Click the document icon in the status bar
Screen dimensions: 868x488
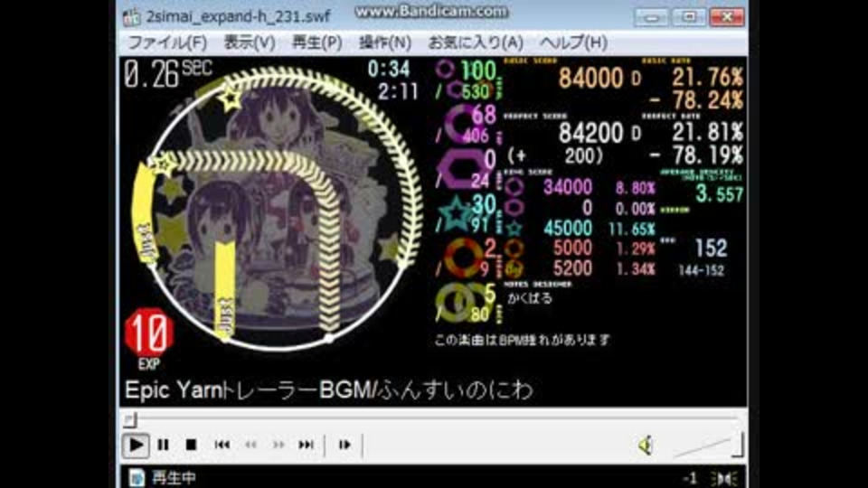(x=137, y=477)
